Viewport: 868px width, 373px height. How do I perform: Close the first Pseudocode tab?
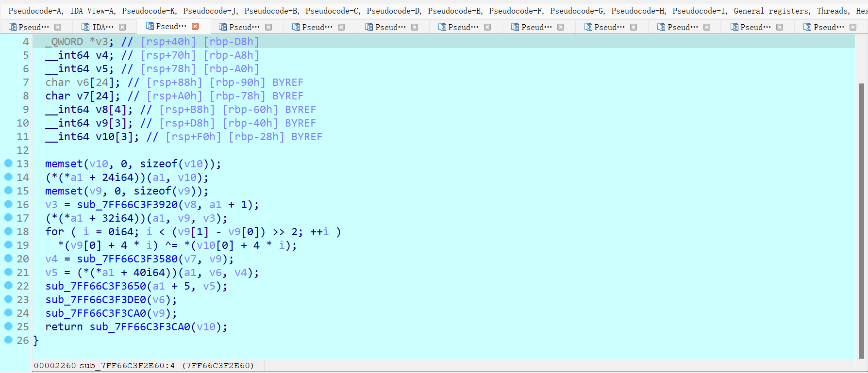[58, 27]
